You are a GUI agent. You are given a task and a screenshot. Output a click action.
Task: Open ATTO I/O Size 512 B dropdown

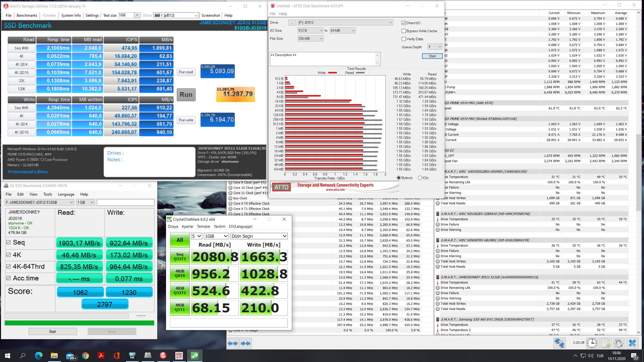pyautogui.click(x=310, y=30)
